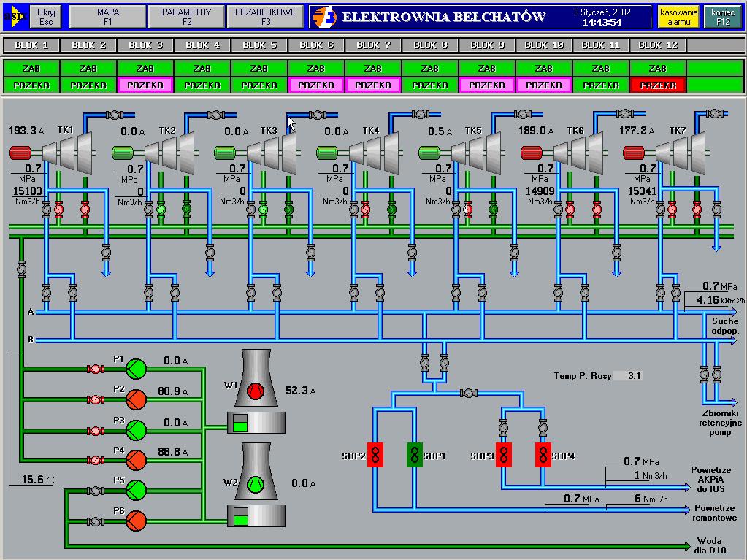Click the green motor of compressor TK3

click(225, 153)
